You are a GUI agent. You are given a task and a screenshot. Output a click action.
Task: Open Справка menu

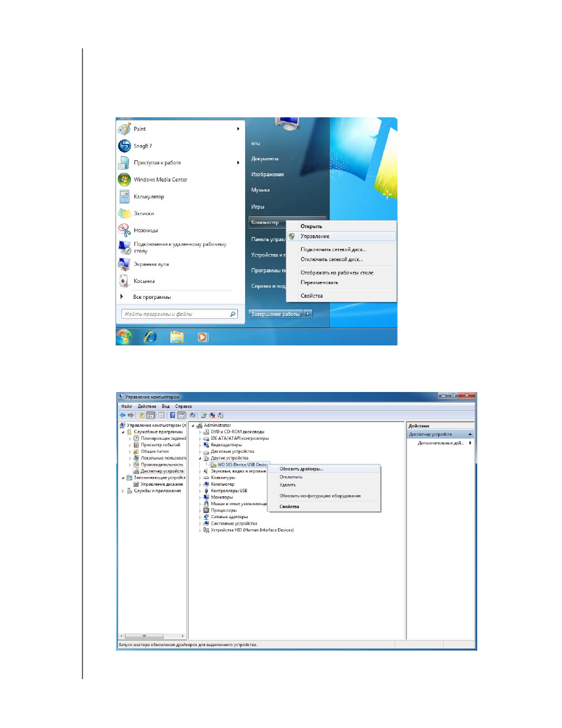[x=183, y=406]
